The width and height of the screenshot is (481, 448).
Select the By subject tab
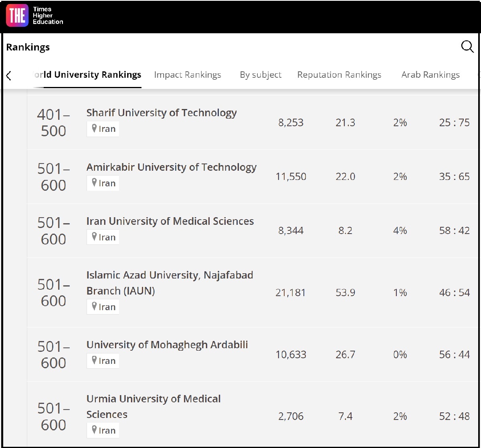coord(261,75)
